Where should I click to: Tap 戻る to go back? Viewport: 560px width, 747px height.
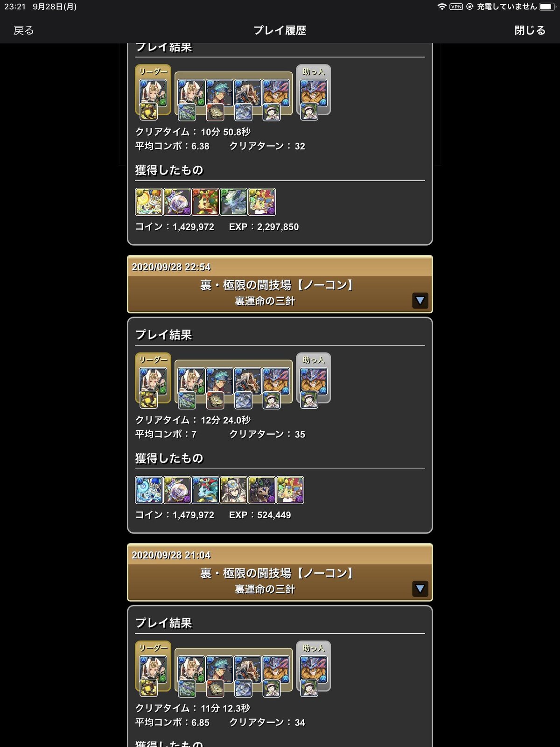click(23, 30)
